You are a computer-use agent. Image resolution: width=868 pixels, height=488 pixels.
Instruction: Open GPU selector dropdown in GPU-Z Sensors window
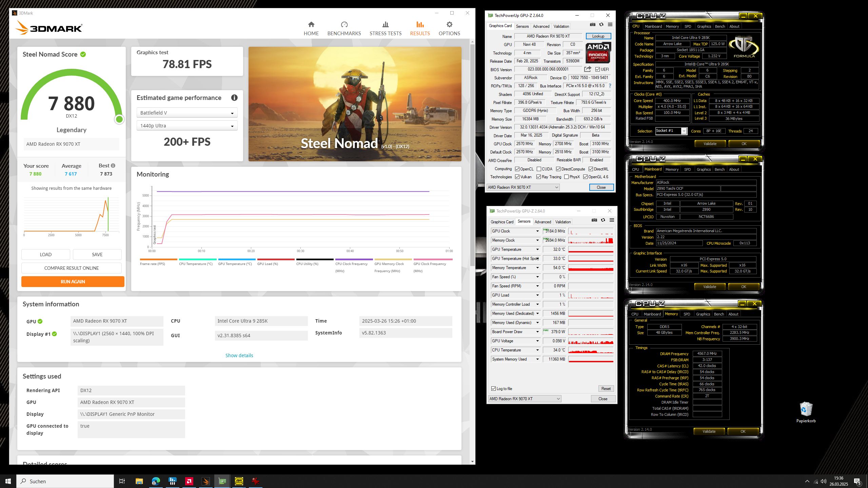[x=525, y=399]
